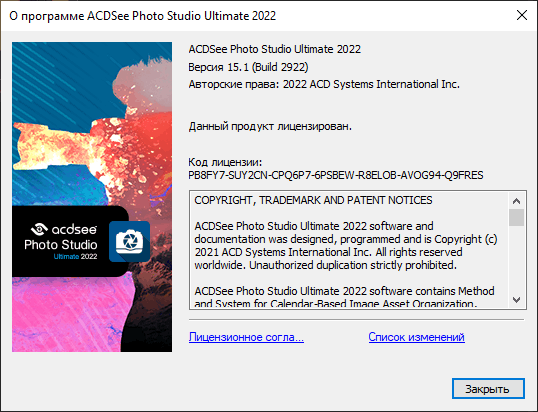This screenshot has height=412, width=538.
Task: Click the Закрыть button
Action: 488,389
